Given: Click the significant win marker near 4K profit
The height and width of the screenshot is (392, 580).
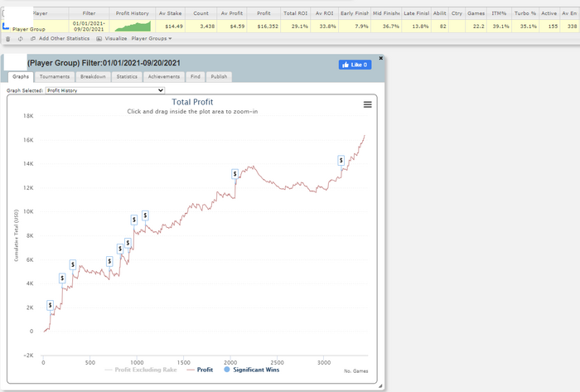Looking at the screenshot, I should click(62, 278).
